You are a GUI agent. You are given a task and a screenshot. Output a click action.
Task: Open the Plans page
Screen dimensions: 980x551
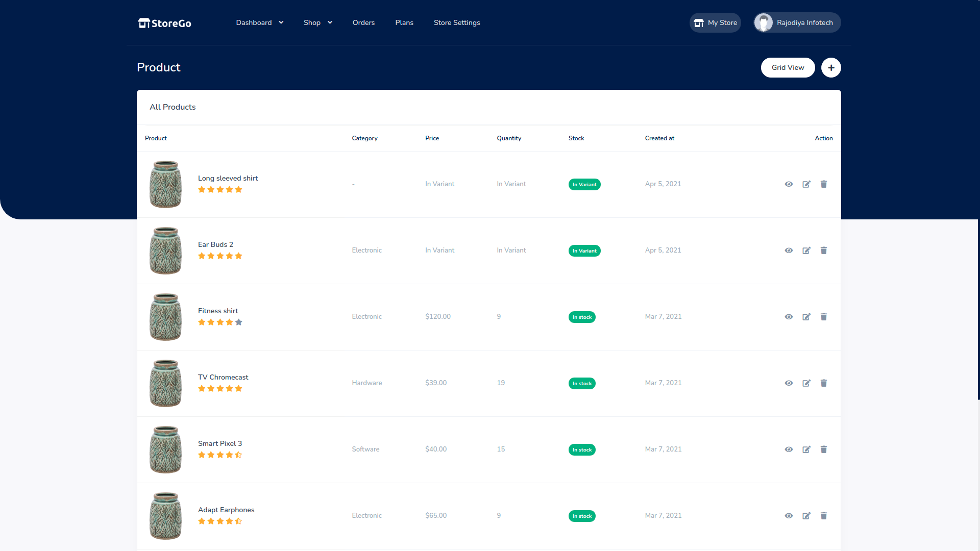click(x=404, y=22)
